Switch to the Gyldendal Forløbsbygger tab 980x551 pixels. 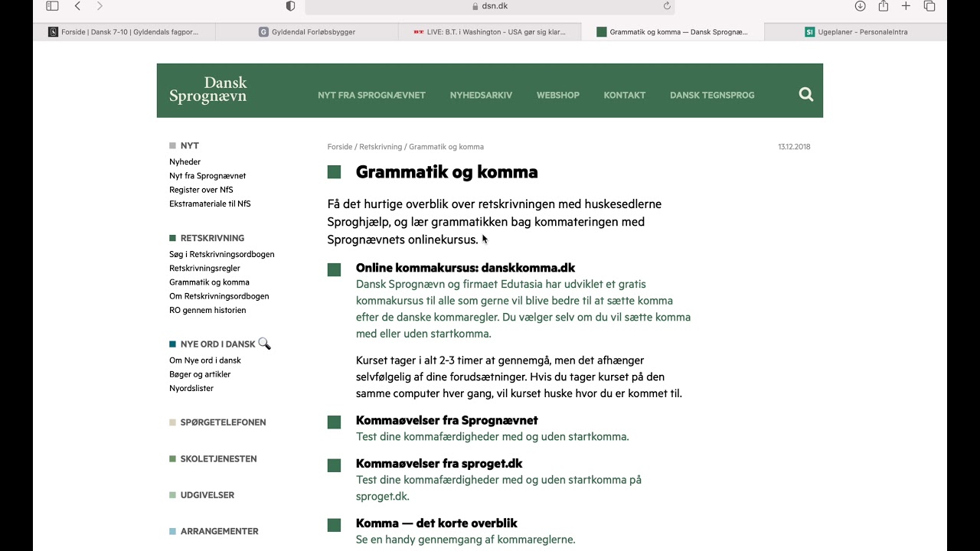(x=307, y=32)
